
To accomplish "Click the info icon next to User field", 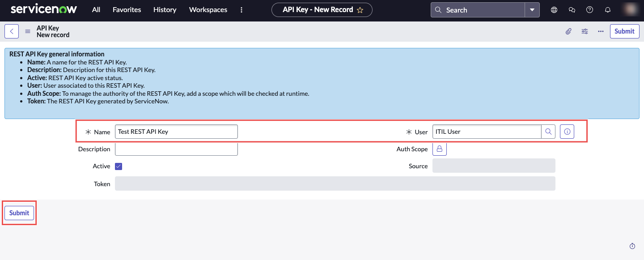I will click(x=567, y=131).
